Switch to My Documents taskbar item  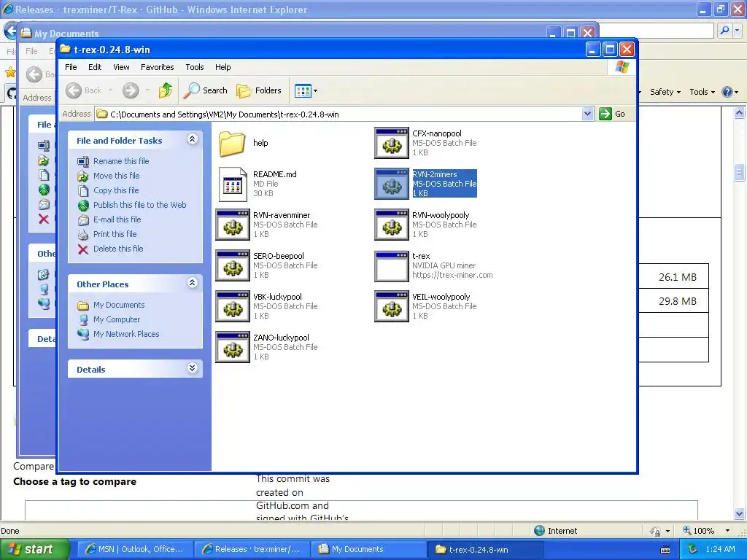pos(368,549)
